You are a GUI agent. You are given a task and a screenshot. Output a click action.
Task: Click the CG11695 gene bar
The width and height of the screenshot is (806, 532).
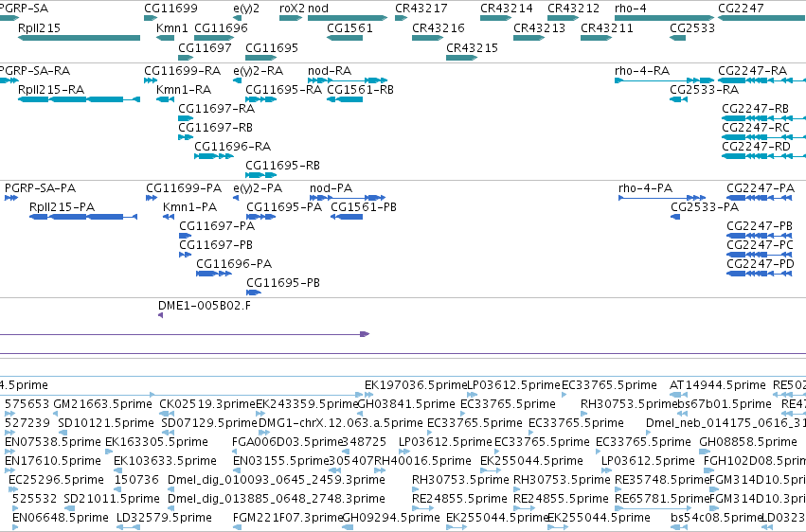click(x=261, y=58)
